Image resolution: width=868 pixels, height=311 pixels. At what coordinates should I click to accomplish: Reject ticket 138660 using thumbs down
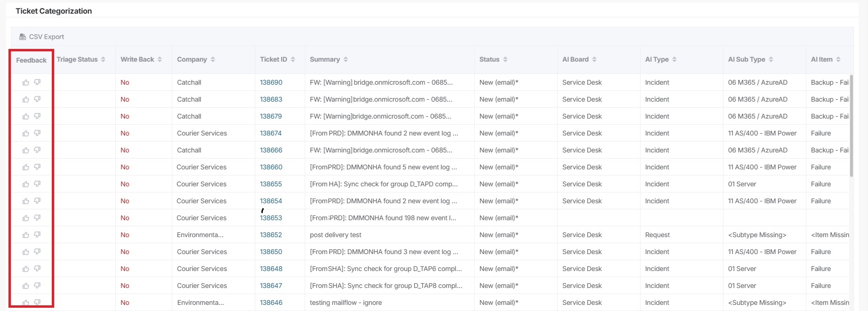tap(37, 167)
